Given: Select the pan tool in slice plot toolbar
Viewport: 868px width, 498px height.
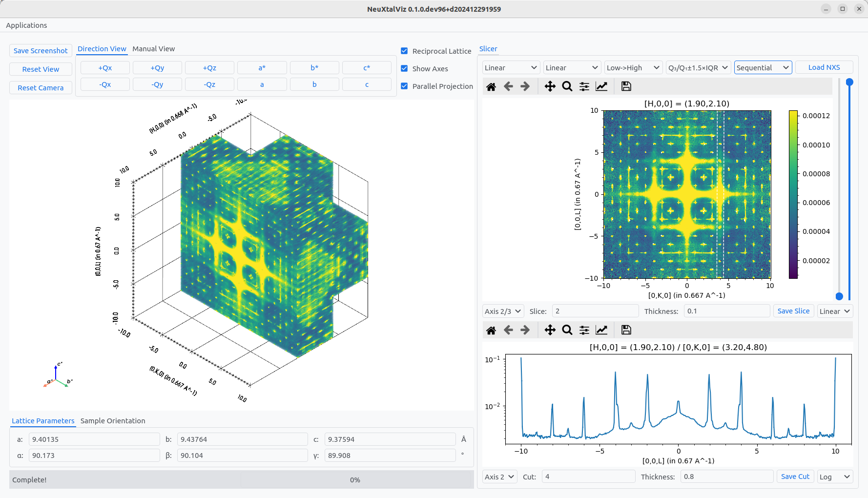Looking at the screenshot, I should [x=550, y=86].
